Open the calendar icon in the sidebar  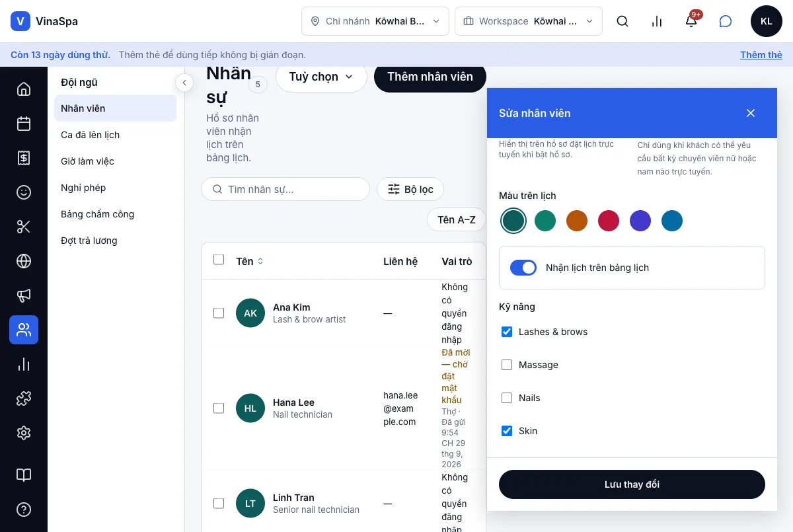click(24, 124)
